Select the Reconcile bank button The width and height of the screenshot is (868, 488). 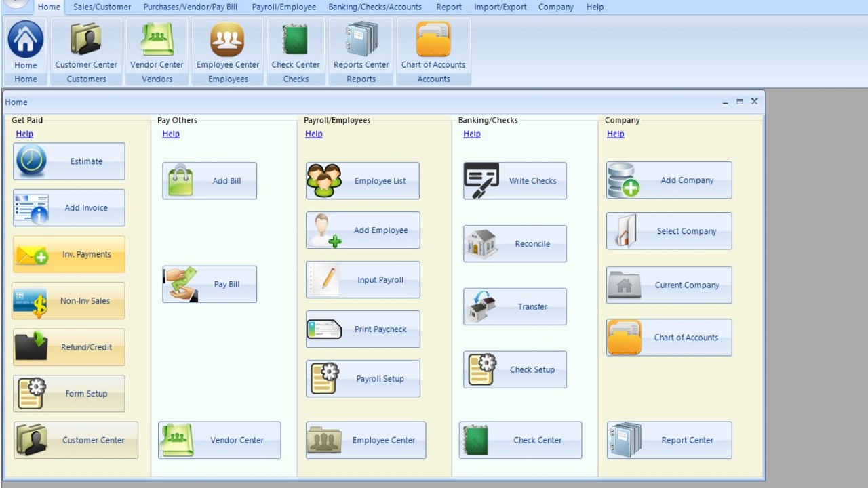515,244
